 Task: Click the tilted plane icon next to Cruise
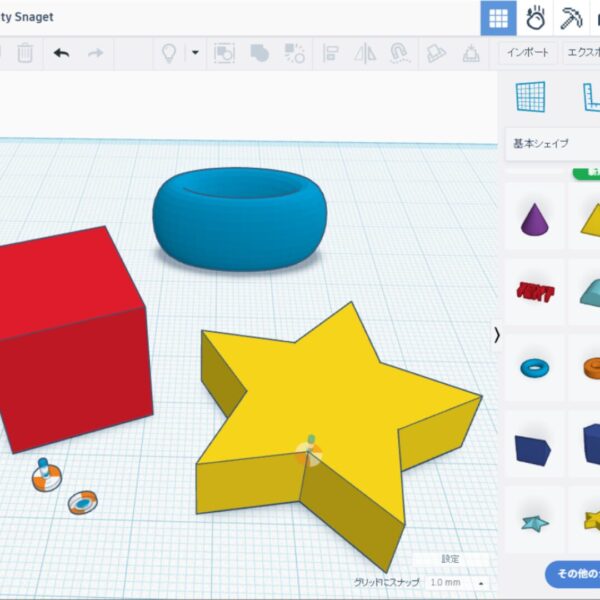coord(436,53)
